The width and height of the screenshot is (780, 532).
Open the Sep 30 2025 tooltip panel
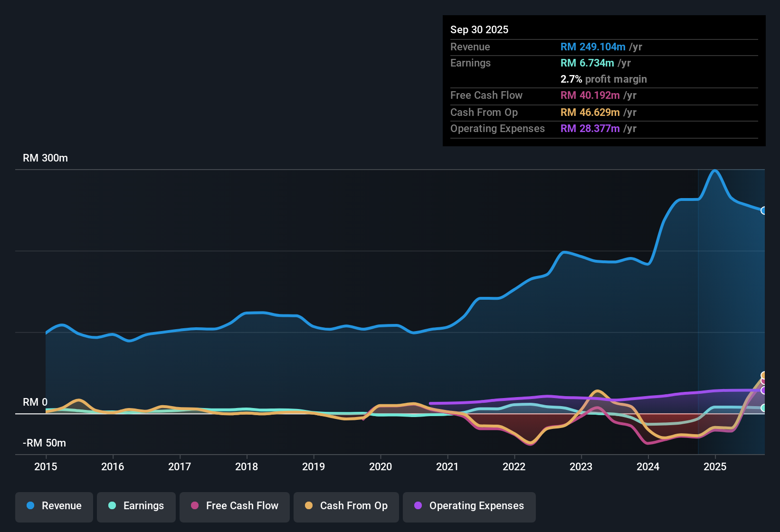603,81
